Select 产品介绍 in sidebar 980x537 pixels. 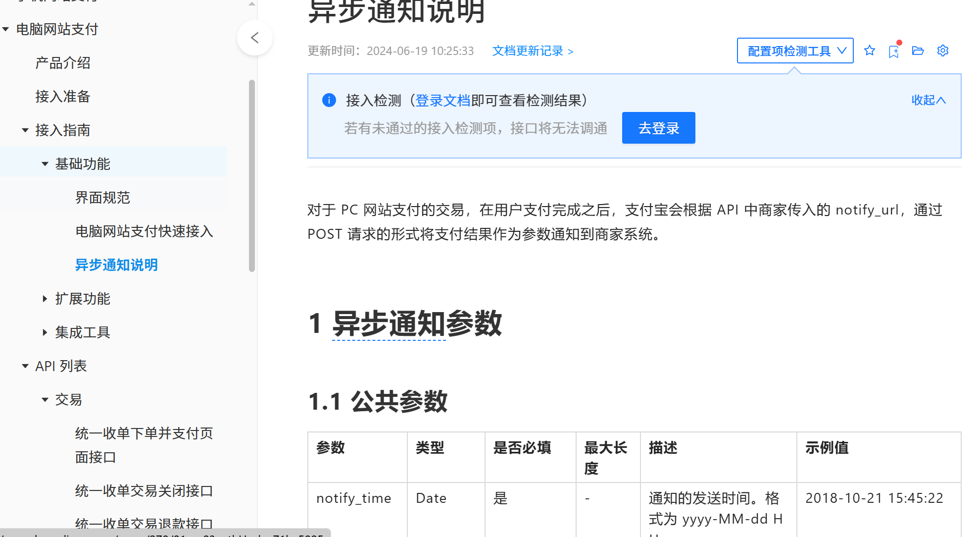(62, 63)
